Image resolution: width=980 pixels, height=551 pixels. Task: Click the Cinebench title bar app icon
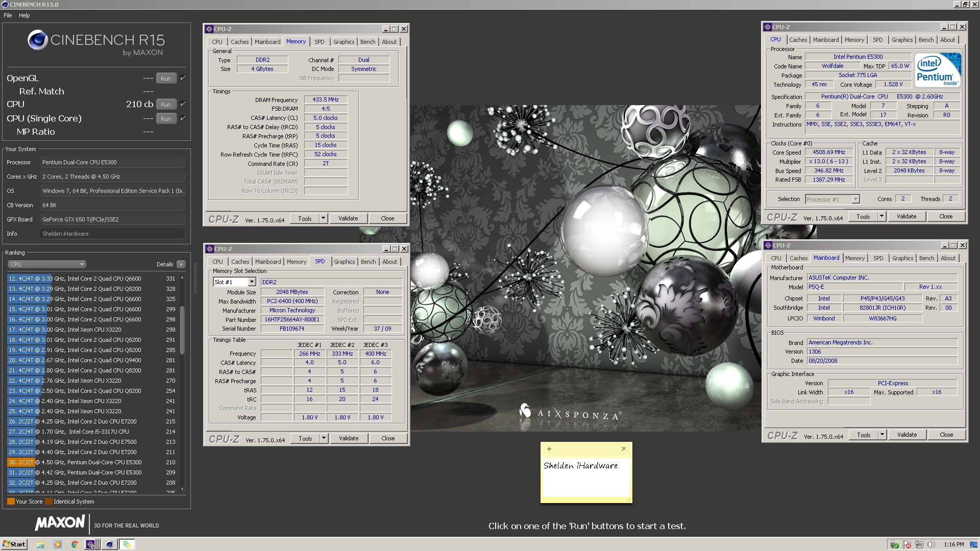5,5
